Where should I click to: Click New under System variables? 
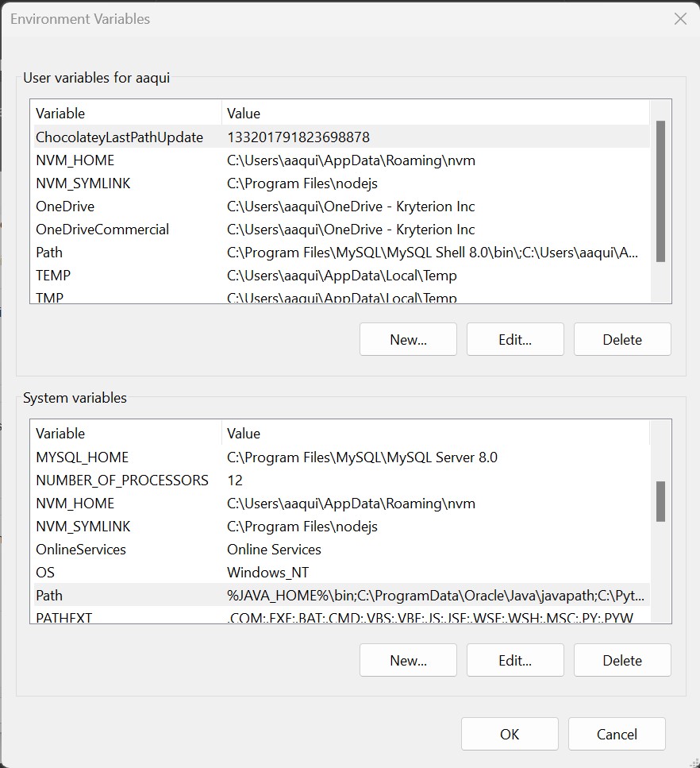click(408, 660)
